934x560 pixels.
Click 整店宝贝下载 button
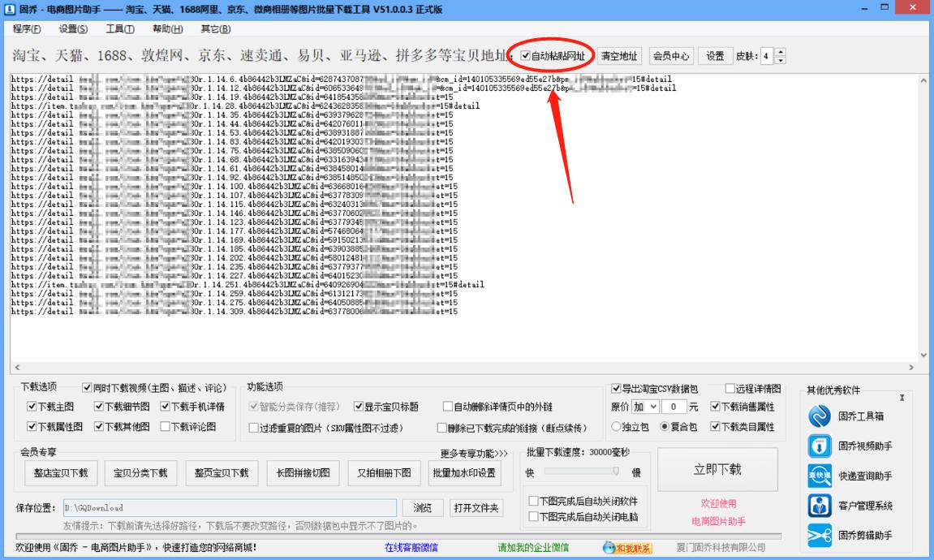(x=60, y=473)
